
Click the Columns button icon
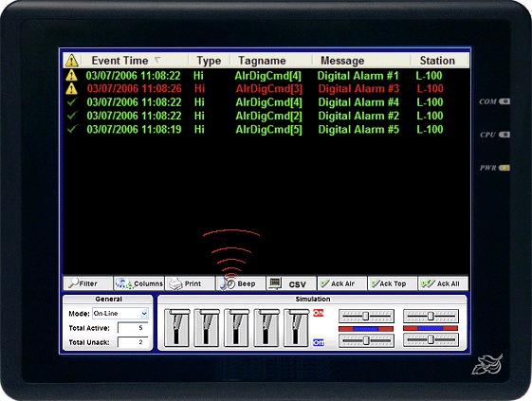[x=124, y=284]
